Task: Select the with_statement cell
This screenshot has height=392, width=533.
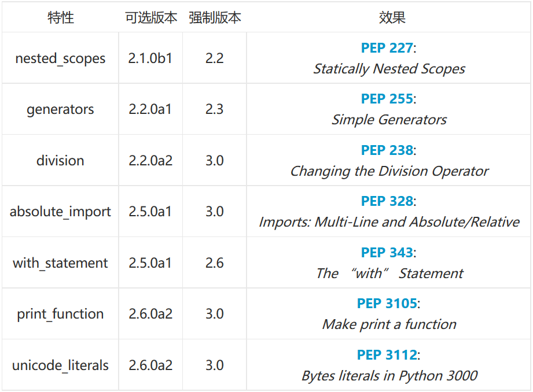Action: click(60, 262)
